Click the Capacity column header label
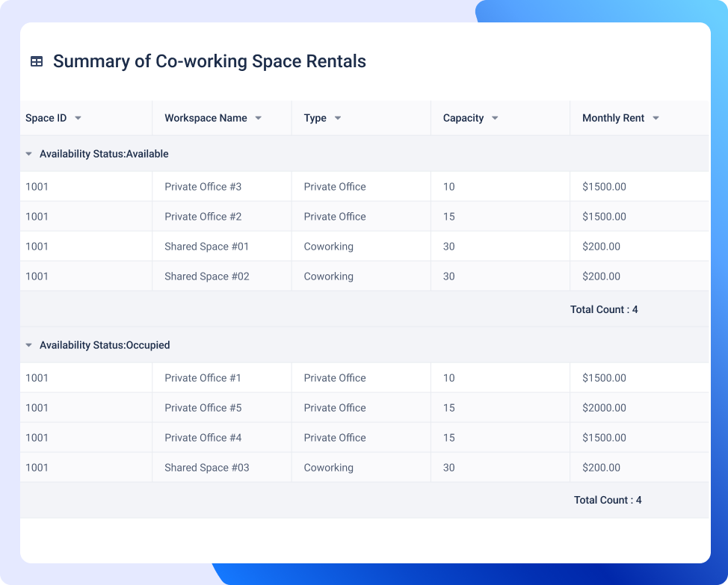This screenshot has width=728, height=585. pos(463,118)
